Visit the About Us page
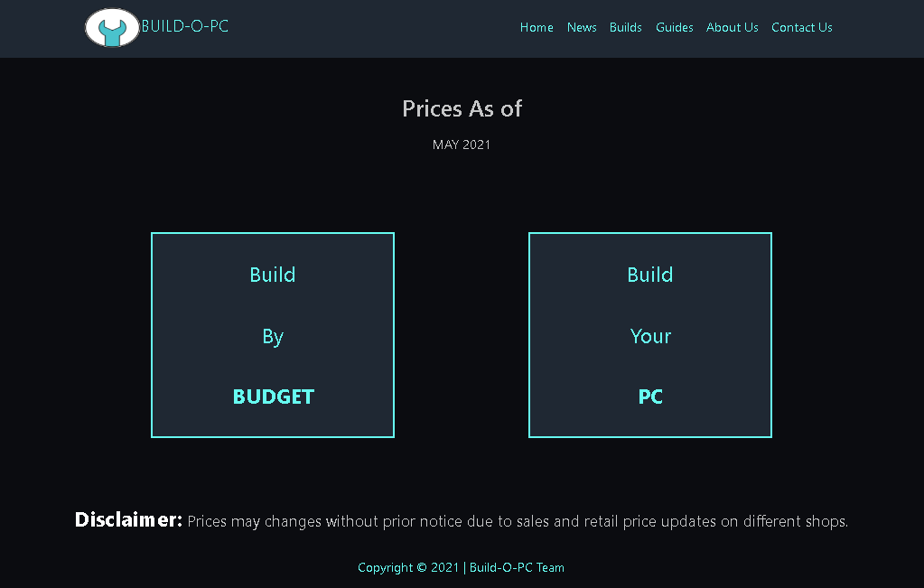This screenshot has height=588, width=924. pyautogui.click(x=732, y=27)
